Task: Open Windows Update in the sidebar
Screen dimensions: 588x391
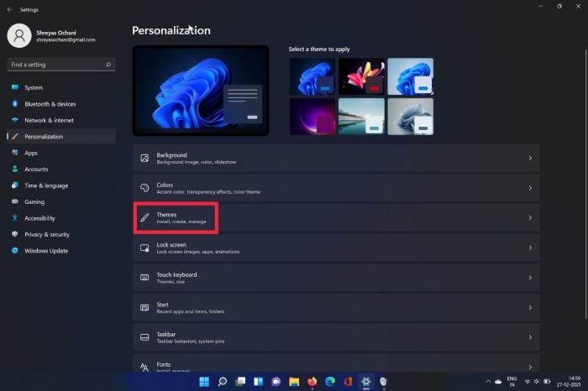Action: tap(61, 251)
